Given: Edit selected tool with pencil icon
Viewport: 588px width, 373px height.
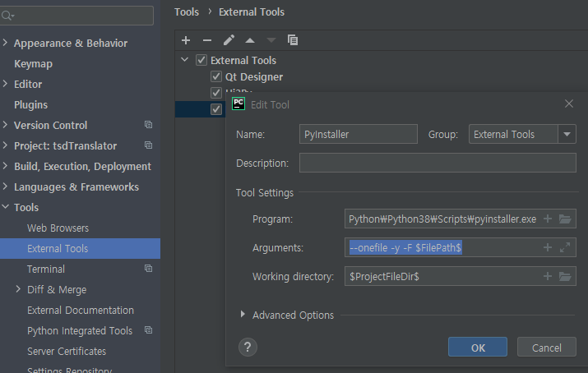Looking at the screenshot, I should (x=229, y=40).
